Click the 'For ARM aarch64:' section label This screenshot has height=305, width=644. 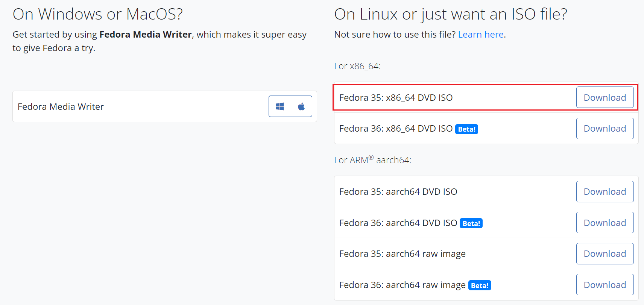click(373, 160)
